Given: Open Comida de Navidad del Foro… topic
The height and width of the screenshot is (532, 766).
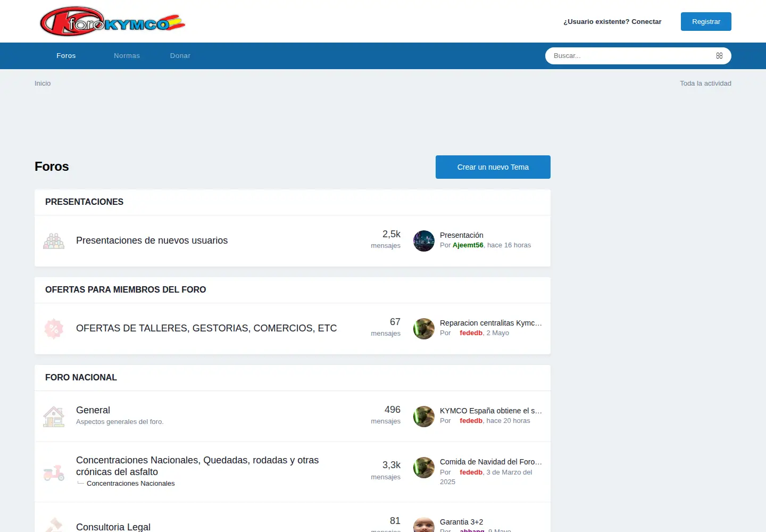Looking at the screenshot, I should pos(491,462).
